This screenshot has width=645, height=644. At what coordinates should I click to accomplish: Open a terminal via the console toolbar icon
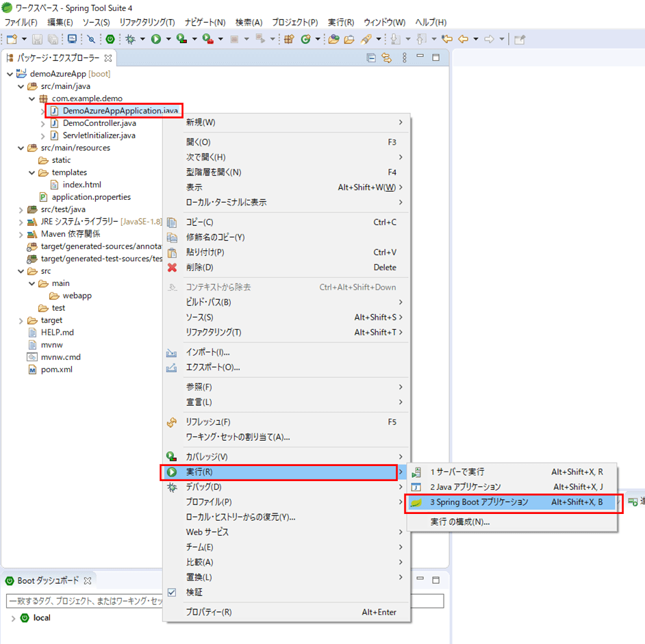(x=71, y=40)
